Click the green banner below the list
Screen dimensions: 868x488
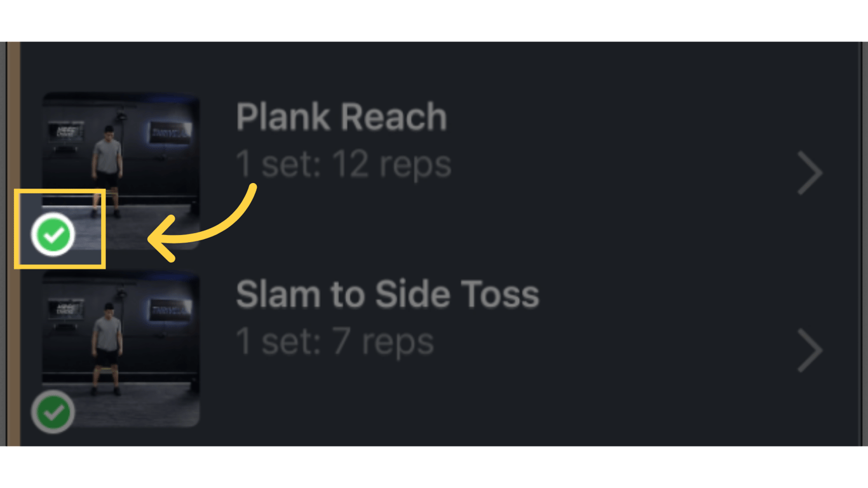(434, 467)
